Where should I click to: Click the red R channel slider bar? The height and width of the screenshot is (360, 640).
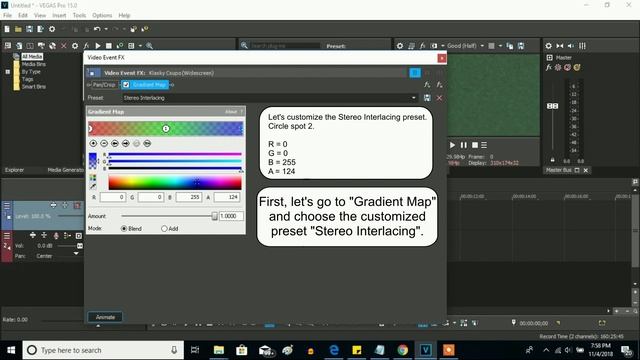click(175, 154)
